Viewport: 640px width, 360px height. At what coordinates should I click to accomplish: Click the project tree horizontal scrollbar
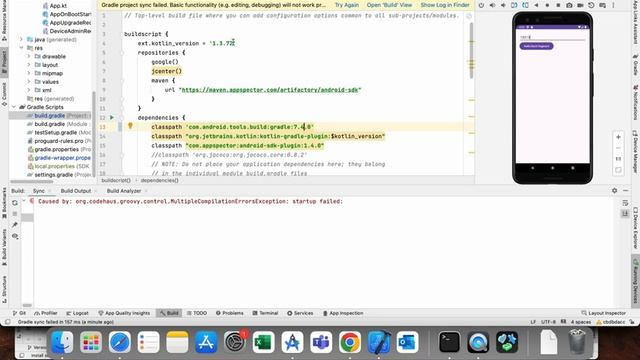pyautogui.click(x=31, y=181)
